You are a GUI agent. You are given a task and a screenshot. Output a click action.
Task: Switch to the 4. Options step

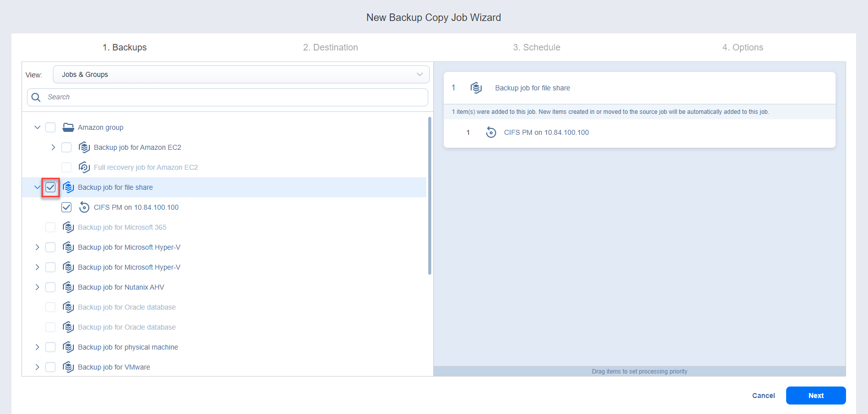(742, 47)
